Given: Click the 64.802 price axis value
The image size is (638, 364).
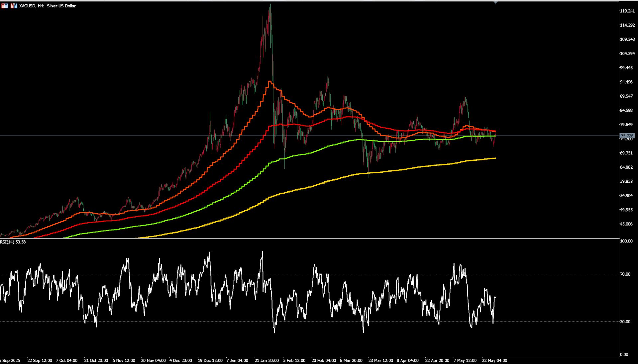Looking at the screenshot, I should coord(626,167).
